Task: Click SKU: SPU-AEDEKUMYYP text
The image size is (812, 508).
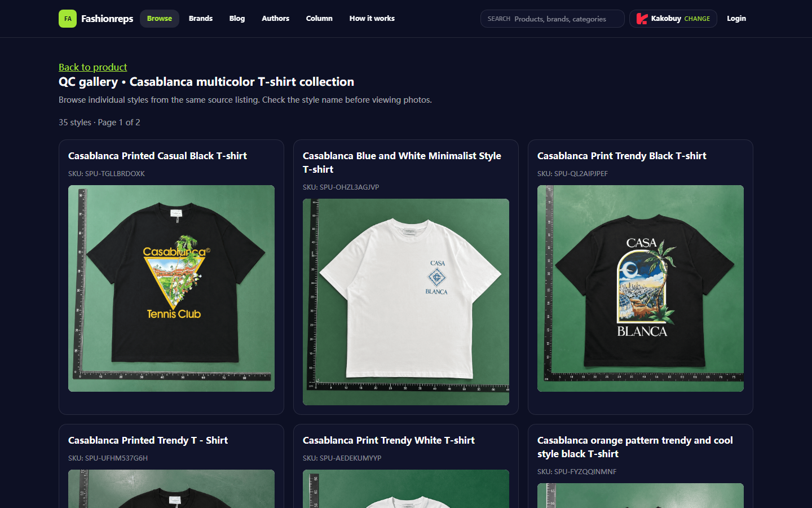Action: (342, 458)
